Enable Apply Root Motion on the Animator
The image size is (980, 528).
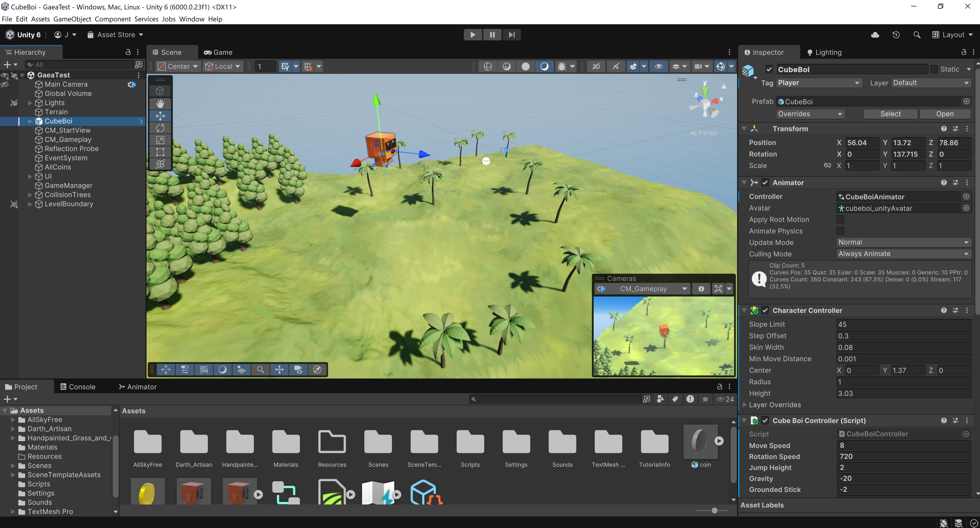pyautogui.click(x=840, y=220)
